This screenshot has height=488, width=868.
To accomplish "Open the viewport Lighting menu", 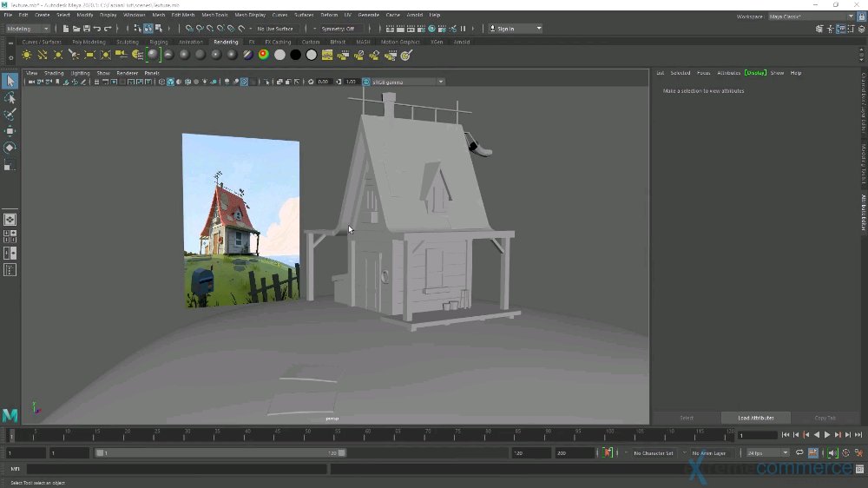I will click(80, 73).
